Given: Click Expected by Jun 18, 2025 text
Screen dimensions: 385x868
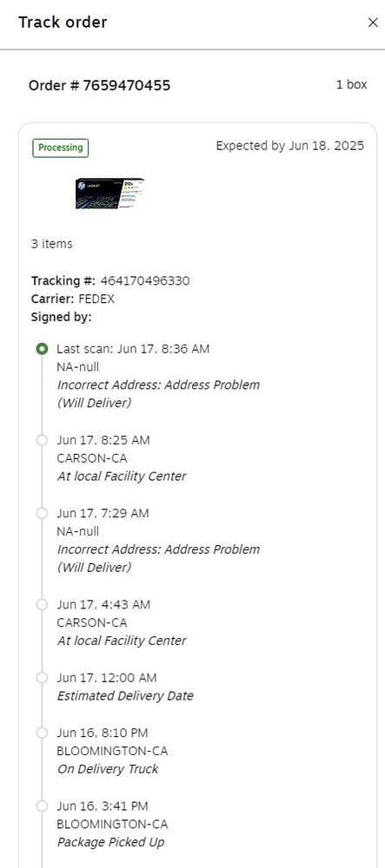Looking at the screenshot, I should point(290,146).
